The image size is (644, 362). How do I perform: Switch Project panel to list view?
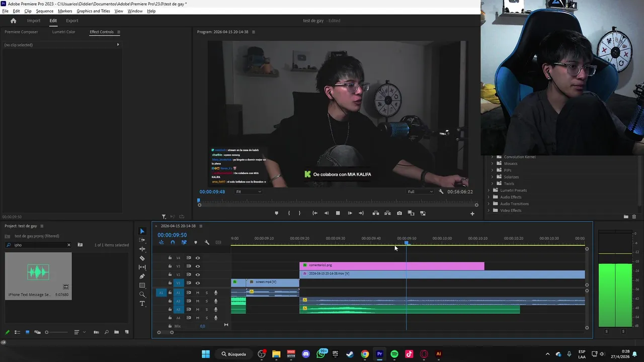pos(17,332)
